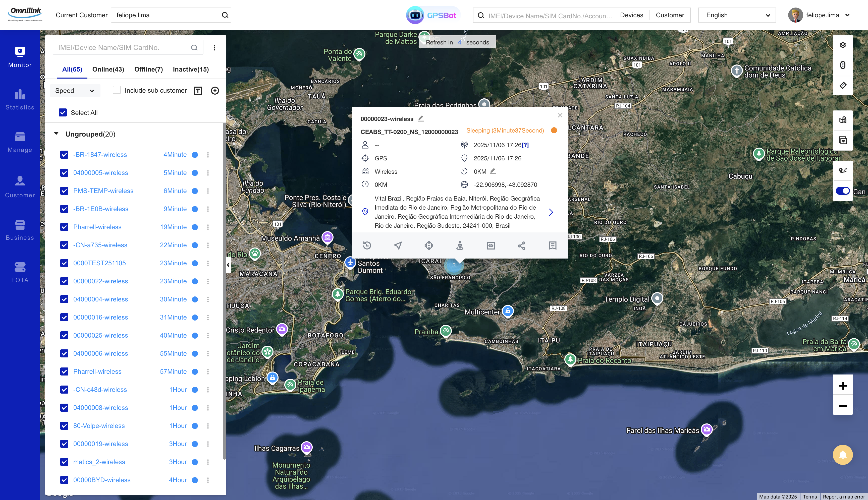Turn off the blue toggle near Gan
Screen dimensions: 868x500
click(x=843, y=191)
